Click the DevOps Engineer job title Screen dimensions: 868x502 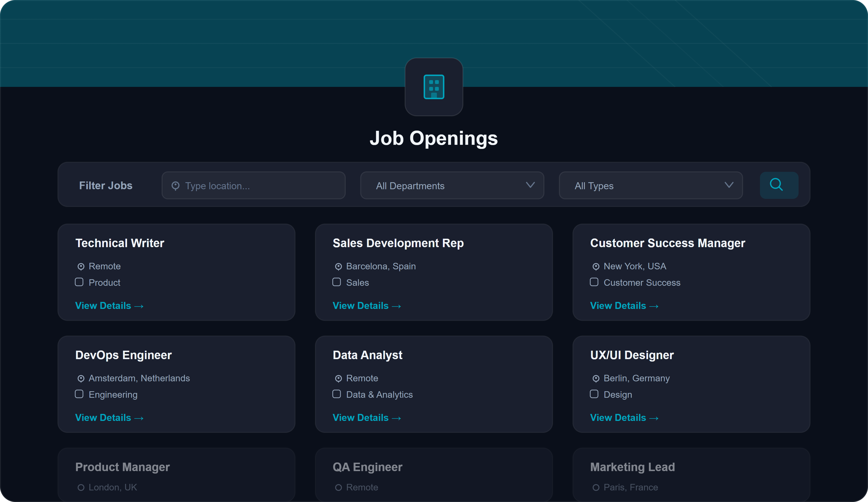(x=123, y=355)
